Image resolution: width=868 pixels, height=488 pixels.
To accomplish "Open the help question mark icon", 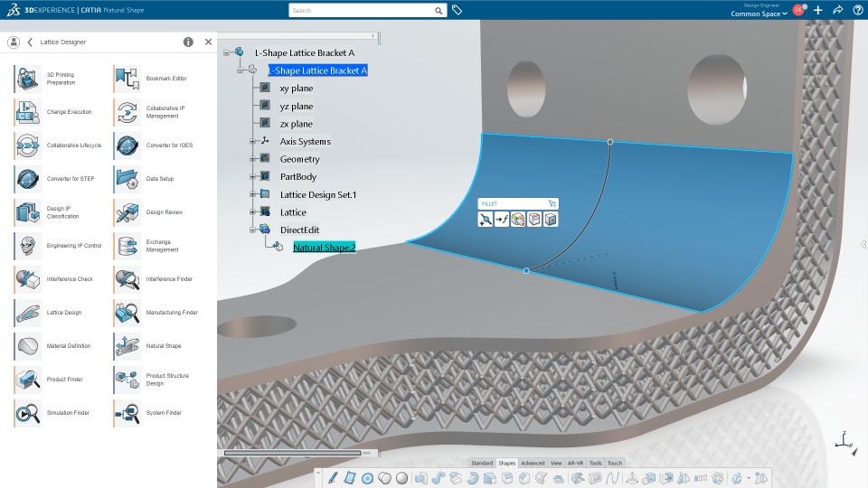I will [x=858, y=10].
